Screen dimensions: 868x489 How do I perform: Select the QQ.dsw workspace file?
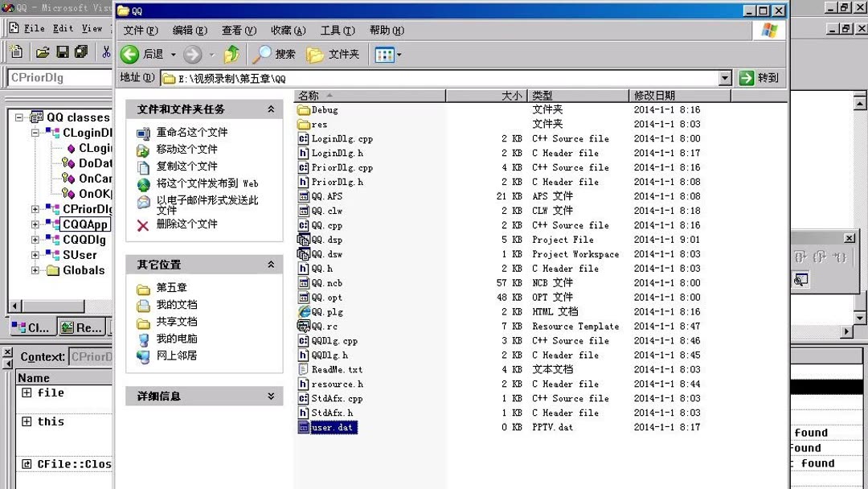pyautogui.click(x=325, y=253)
